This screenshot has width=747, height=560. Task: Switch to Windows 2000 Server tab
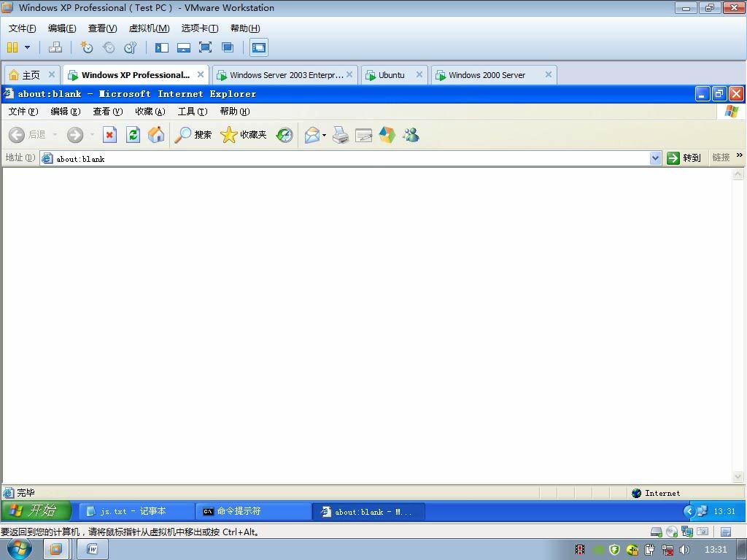(x=487, y=75)
